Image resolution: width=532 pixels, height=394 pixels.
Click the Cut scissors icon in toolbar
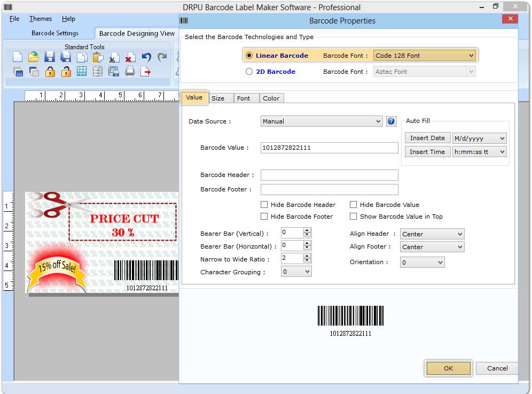pyautogui.click(x=114, y=58)
